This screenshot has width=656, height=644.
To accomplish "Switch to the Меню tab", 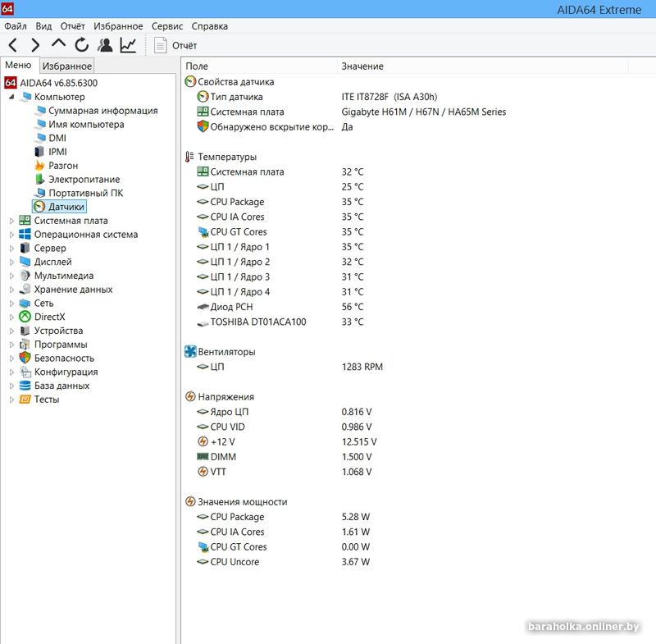I will [18, 66].
